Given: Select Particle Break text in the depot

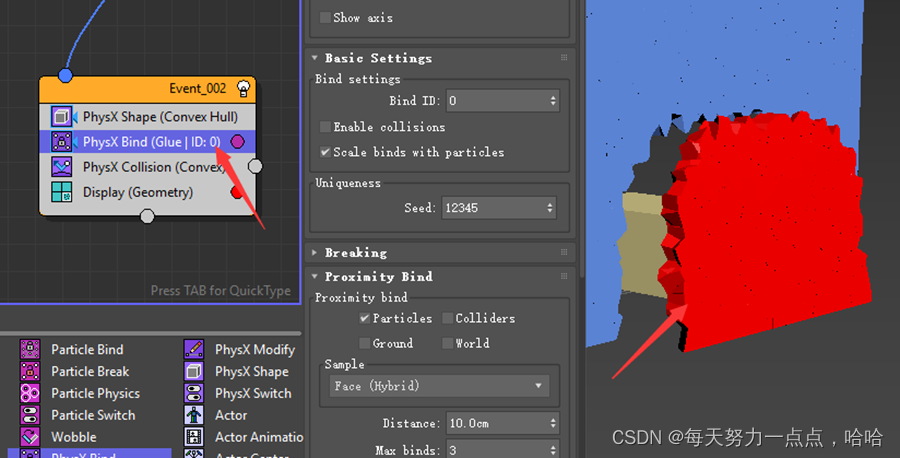Looking at the screenshot, I should [x=90, y=371].
